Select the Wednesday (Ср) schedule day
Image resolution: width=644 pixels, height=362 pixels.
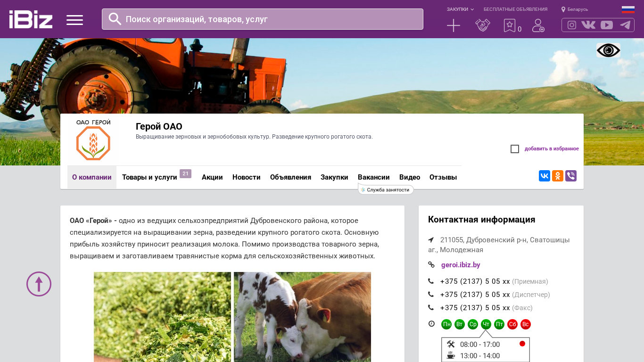[x=473, y=324]
